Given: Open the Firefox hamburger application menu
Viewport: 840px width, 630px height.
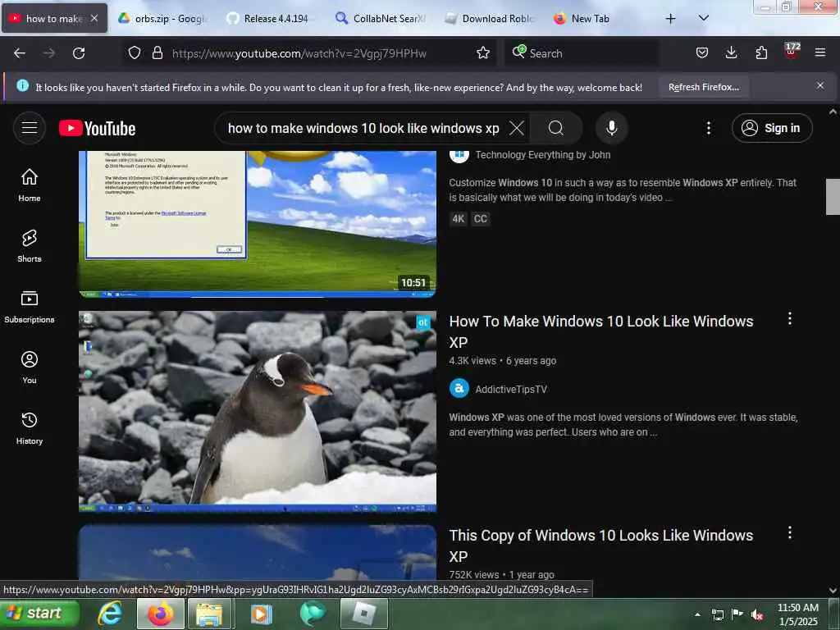Looking at the screenshot, I should (x=819, y=53).
